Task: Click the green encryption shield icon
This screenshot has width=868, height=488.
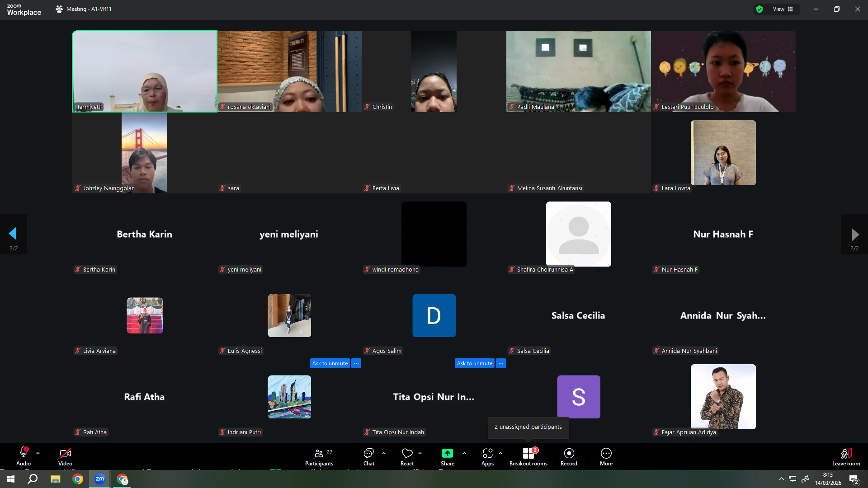Action: [x=759, y=9]
